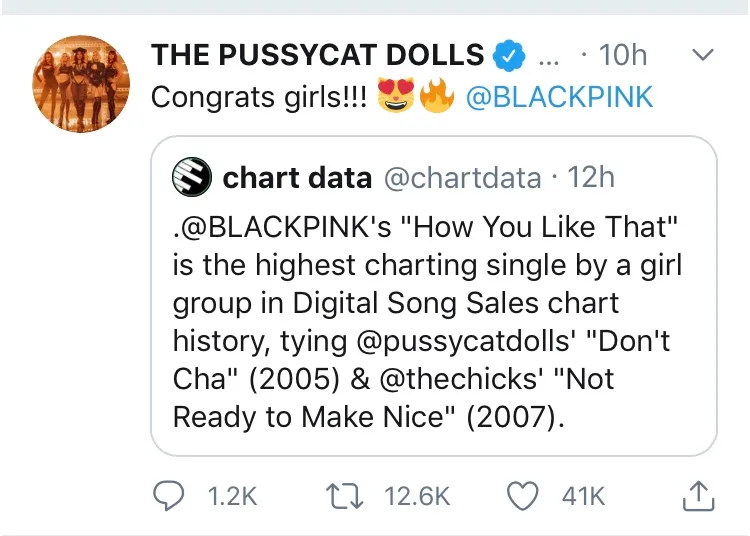Viewport: 750px width, 536px height.
Task: Click the @chartdata handle
Action: pyautogui.click(x=463, y=178)
